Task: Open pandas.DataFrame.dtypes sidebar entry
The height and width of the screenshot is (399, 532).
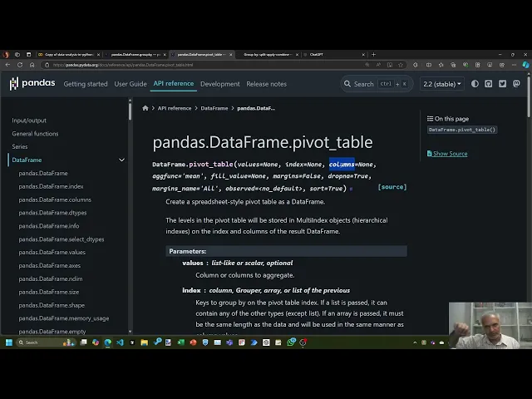Action: click(x=52, y=213)
